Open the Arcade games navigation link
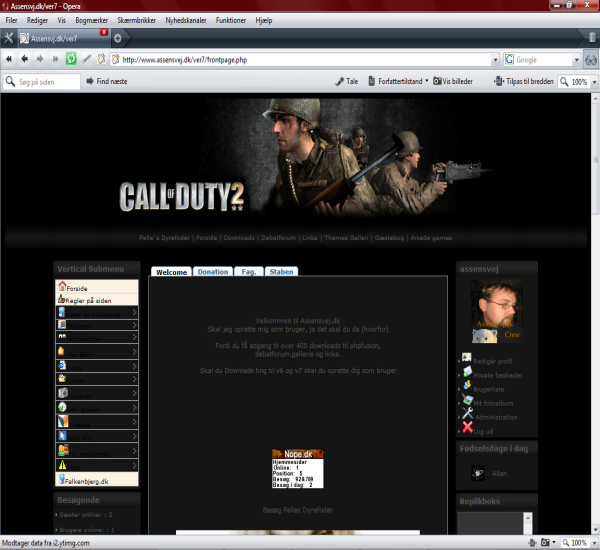Viewport: 600px width, 550px height. click(x=431, y=238)
